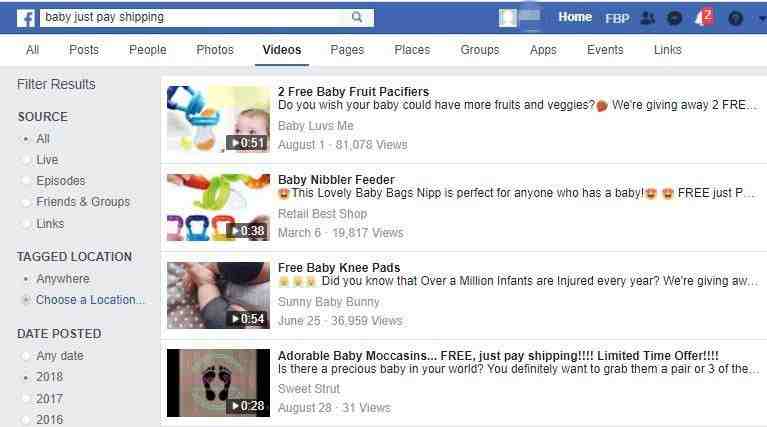Open the Facebook logo home icon
This screenshot has width=767, height=427.
click(25, 18)
